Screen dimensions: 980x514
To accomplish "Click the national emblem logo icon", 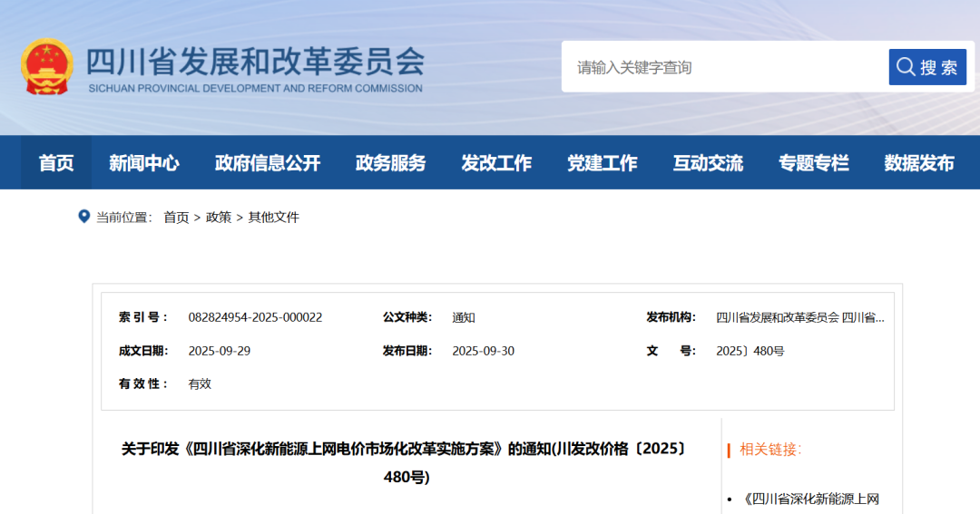I will 47,66.
